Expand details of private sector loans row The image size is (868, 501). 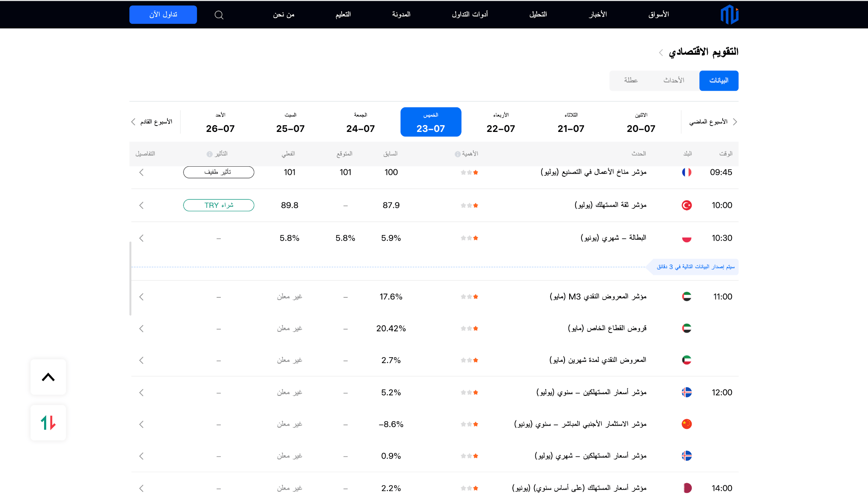coord(142,328)
